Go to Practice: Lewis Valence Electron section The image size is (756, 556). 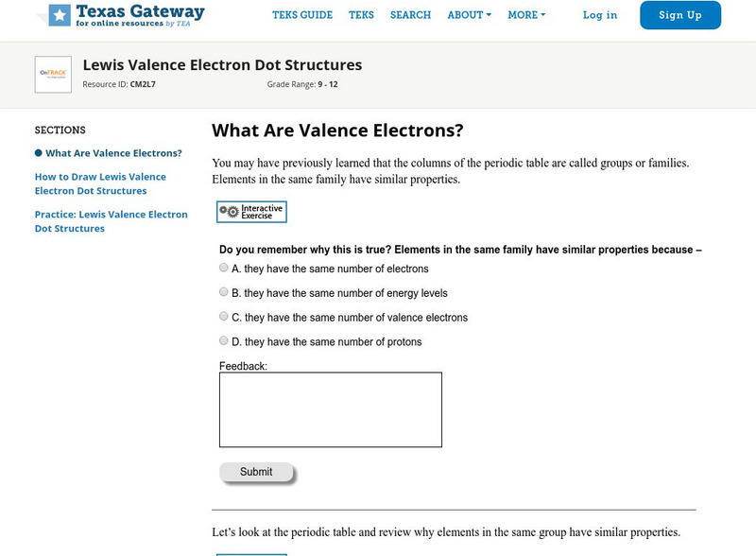(x=111, y=221)
